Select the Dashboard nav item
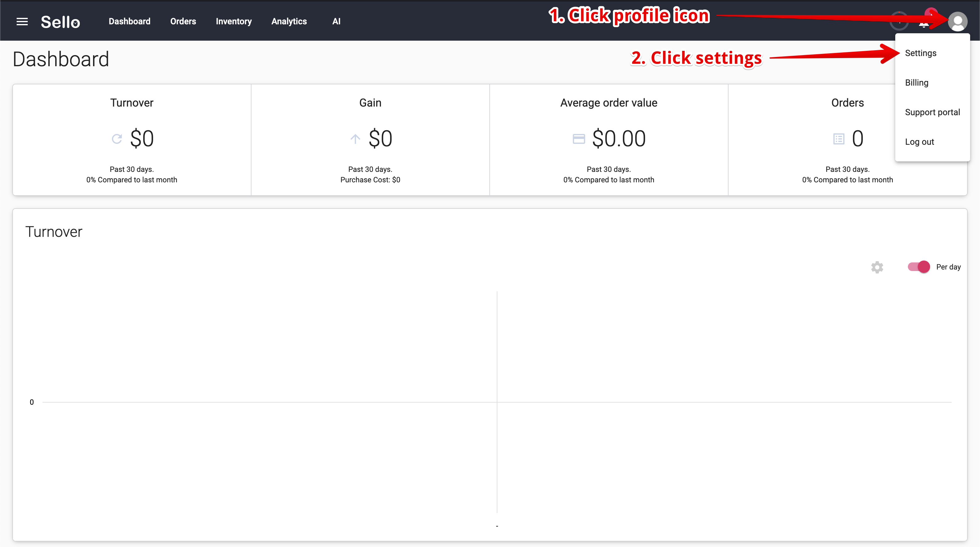Screen dimensions: 980x547 pos(129,21)
